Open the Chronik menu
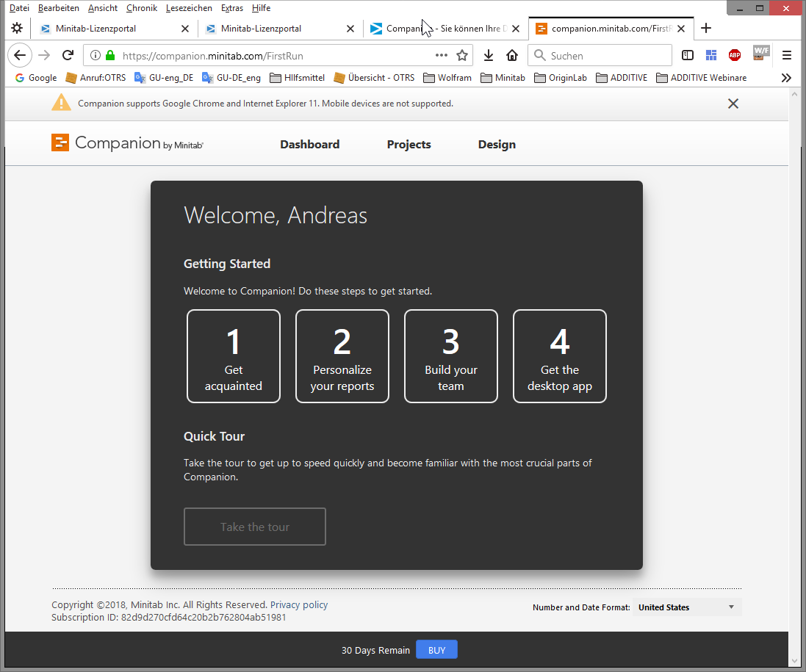The width and height of the screenshot is (806, 672). click(x=142, y=8)
